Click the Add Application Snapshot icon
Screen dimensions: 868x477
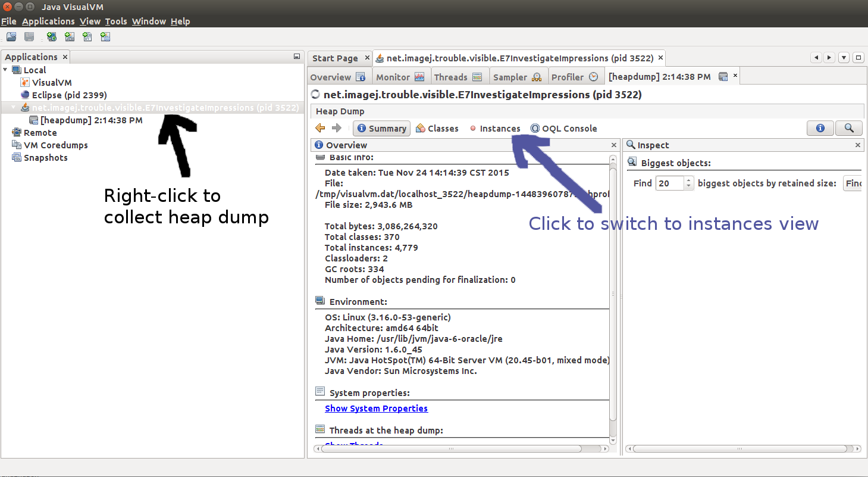(105, 36)
